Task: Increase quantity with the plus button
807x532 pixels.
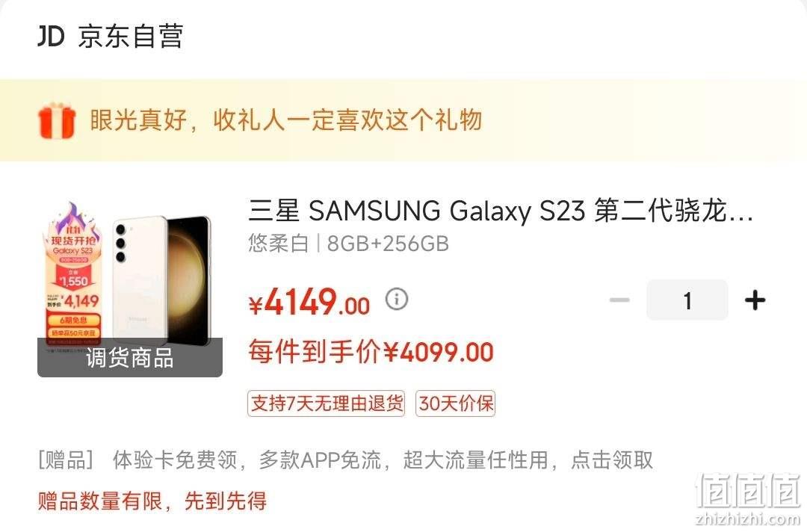Action: (755, 300)
